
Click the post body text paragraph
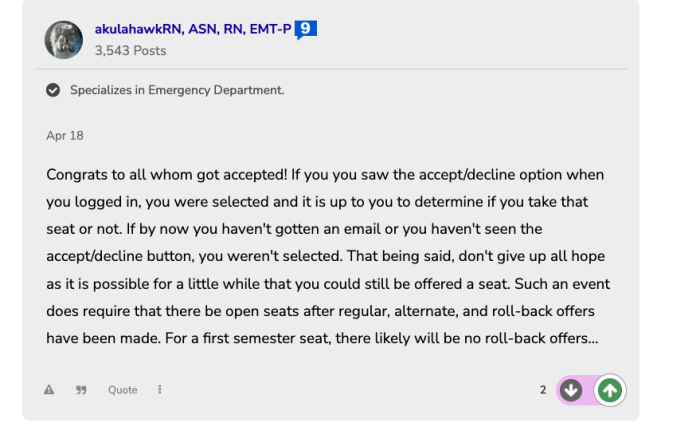coord(325,257)
